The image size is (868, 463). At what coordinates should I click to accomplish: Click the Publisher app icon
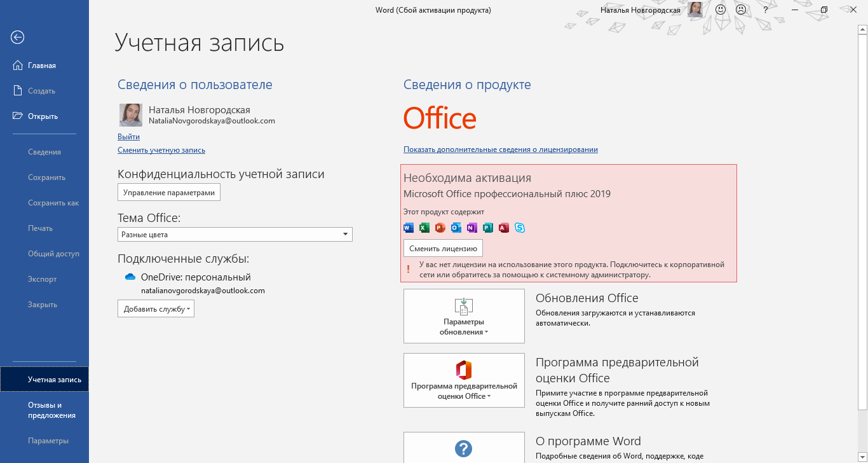coord(488,228)
